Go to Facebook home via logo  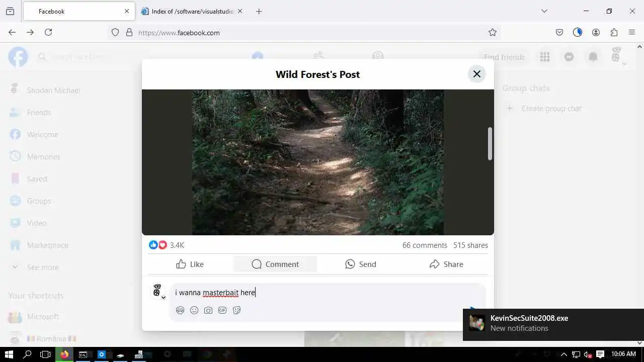(18, 57)
